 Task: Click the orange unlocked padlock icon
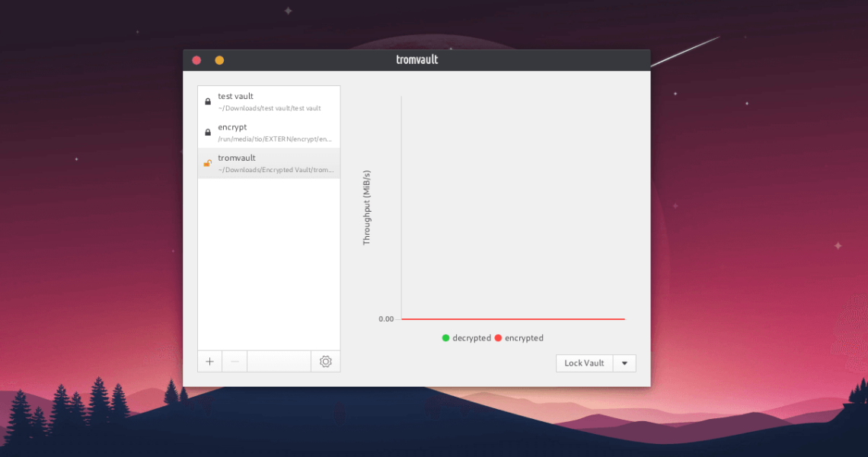[x=207, y=163]
